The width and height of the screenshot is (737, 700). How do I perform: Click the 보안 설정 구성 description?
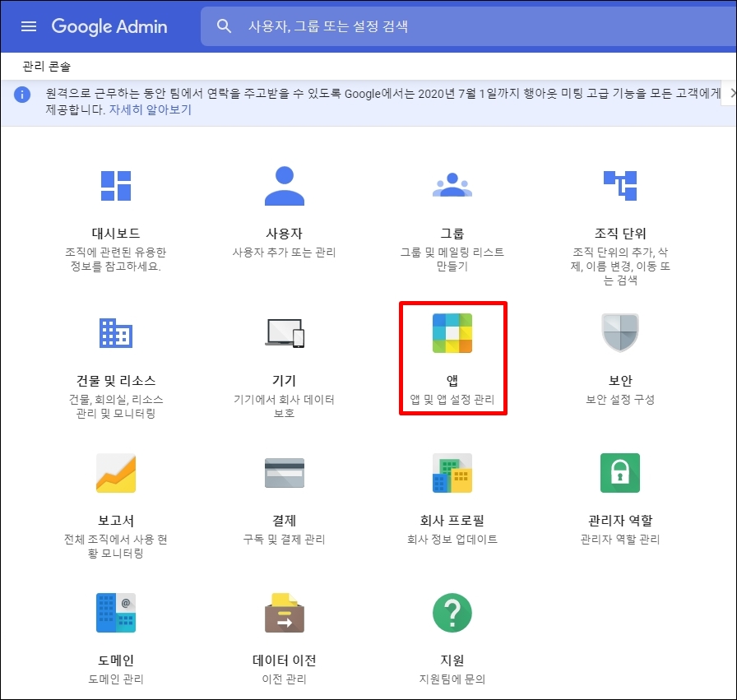(x=620, y=400)
